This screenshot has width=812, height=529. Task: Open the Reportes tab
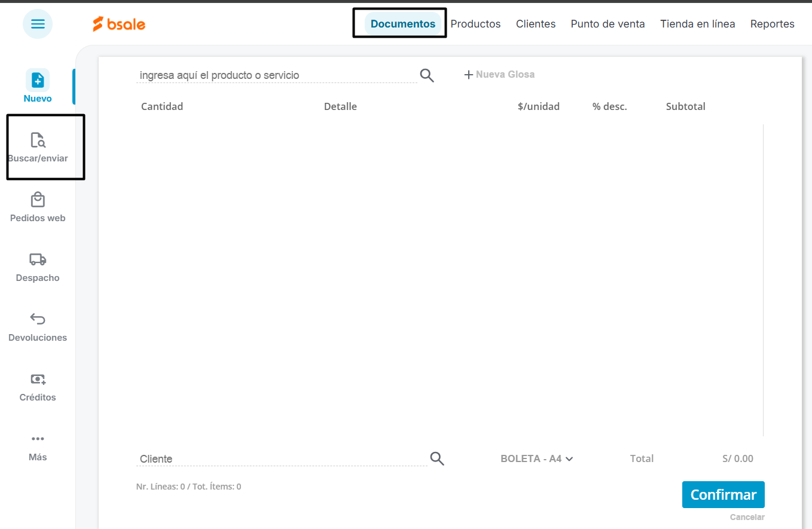tap(773, 24)
